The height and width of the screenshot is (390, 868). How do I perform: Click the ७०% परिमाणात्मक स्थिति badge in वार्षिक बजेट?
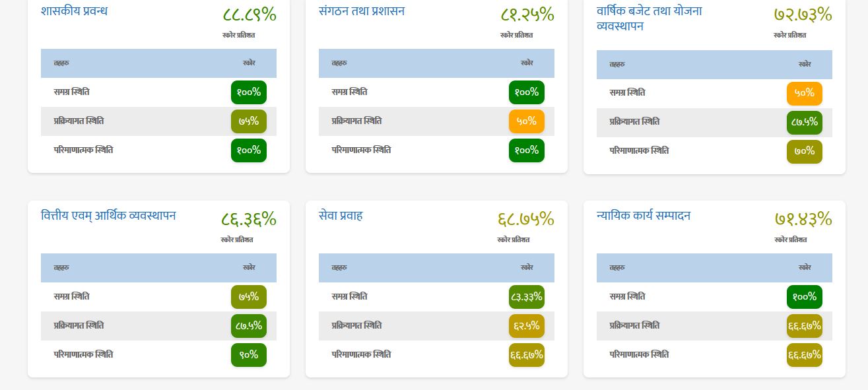(x=804, y=152)
